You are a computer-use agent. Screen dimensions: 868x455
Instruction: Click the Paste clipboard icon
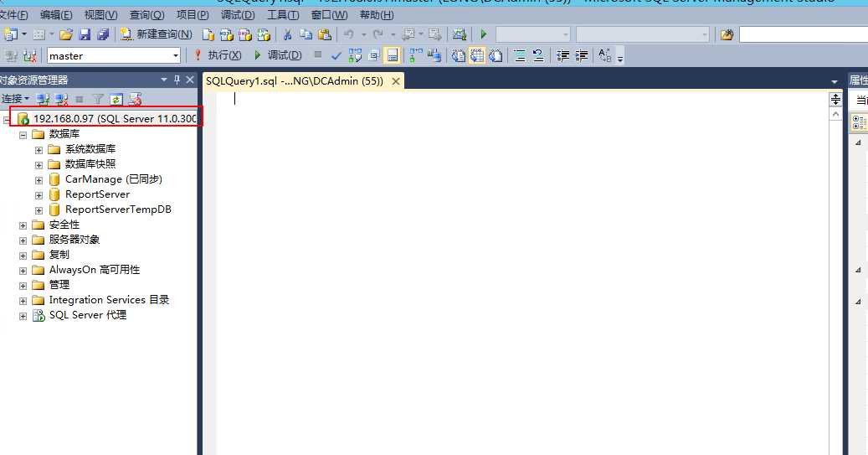[325, 35]
